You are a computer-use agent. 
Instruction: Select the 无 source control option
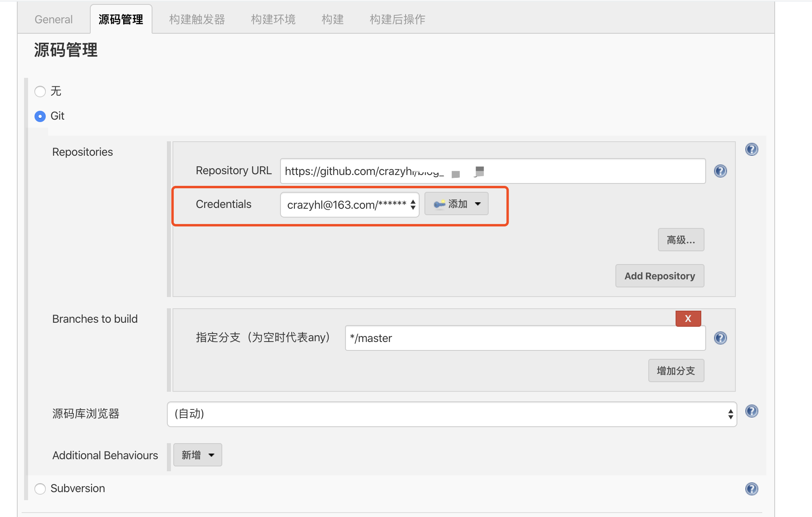[x=40, y=92]
